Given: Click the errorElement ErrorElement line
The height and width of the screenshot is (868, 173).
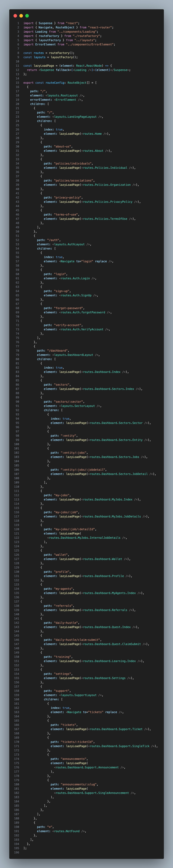Looking at the screenshot, I should 56,100.
